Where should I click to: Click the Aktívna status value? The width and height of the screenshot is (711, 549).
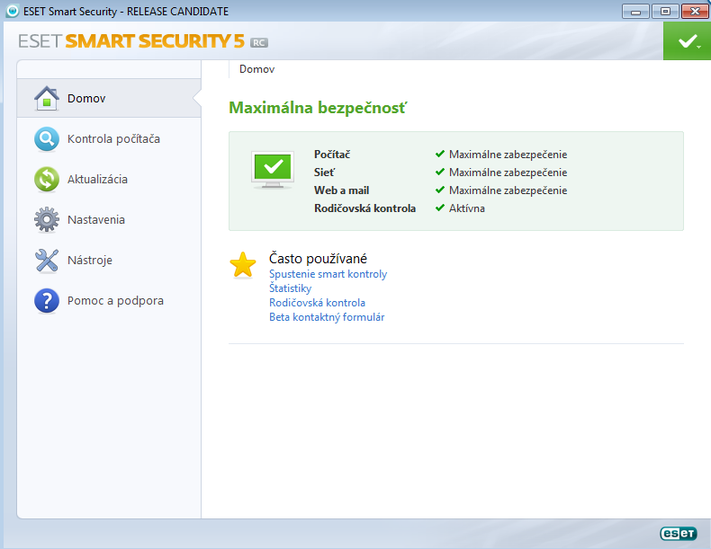pos(467,208)
